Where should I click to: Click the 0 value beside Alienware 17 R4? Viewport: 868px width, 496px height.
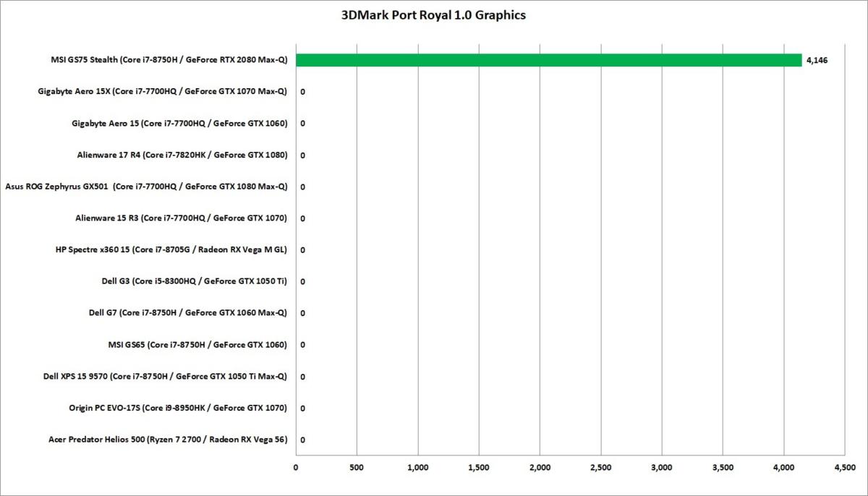coord(302,155)
